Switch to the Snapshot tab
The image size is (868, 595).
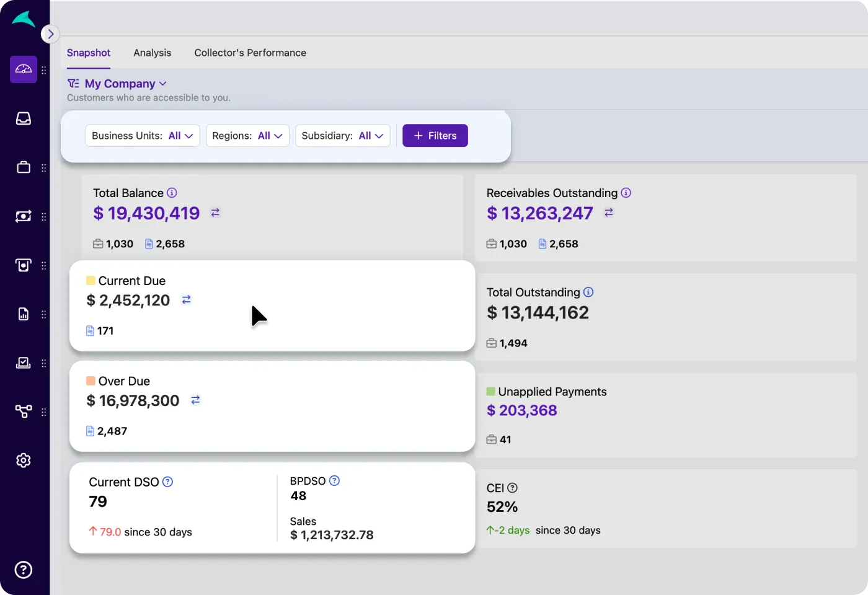(x=89, y=53)
